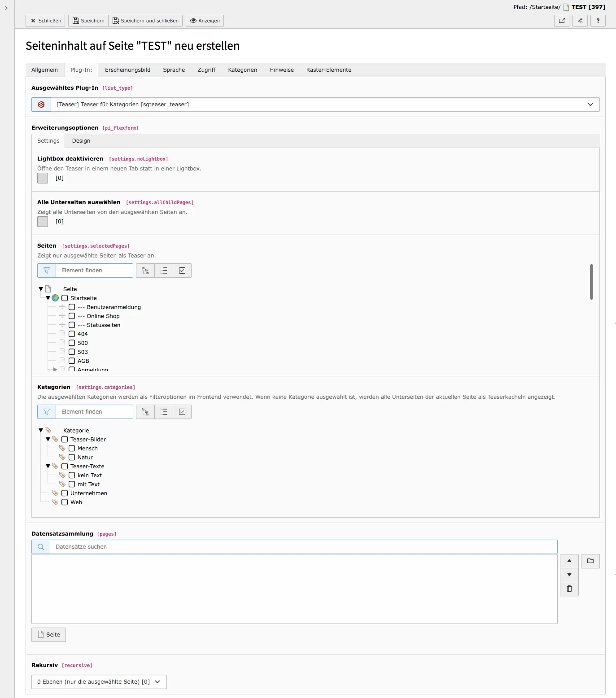616x698 pixels.
Task: Enable the Lightbox deaktivieren checkbox
Action: click(42, 178)
